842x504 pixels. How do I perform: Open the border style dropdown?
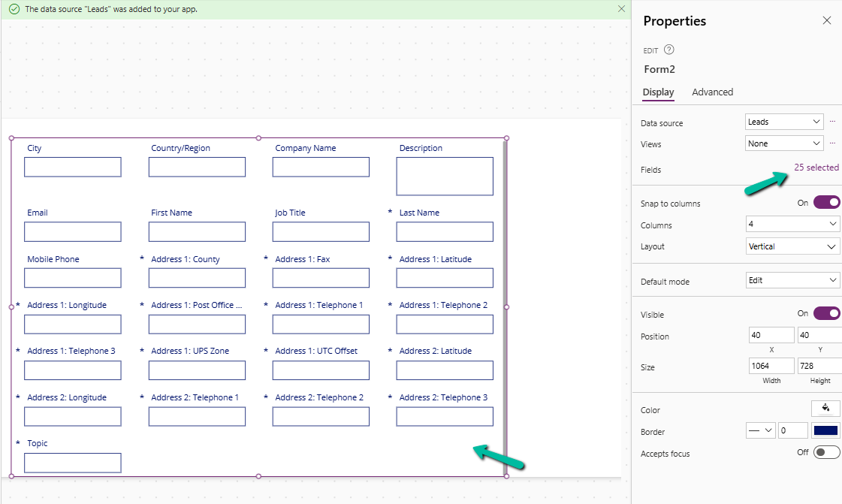760,430
